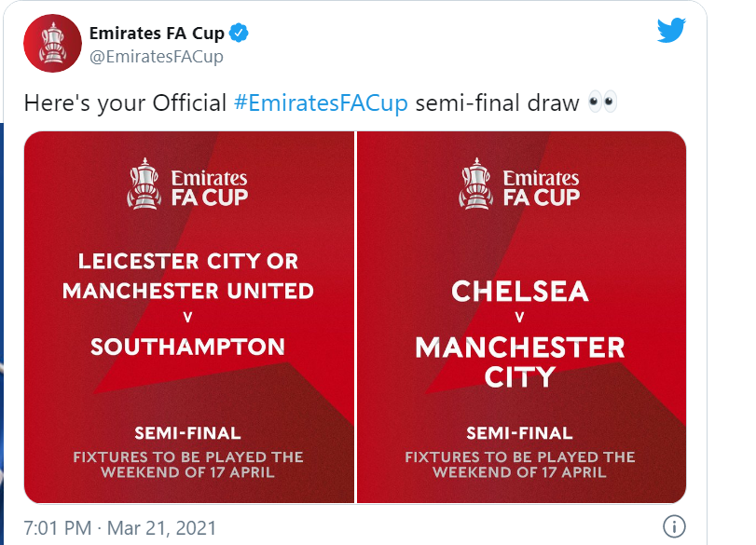Screen dimensions: 756x545
Task: Click SEMI-FINAL label in the left graphic
Action: 188,433
